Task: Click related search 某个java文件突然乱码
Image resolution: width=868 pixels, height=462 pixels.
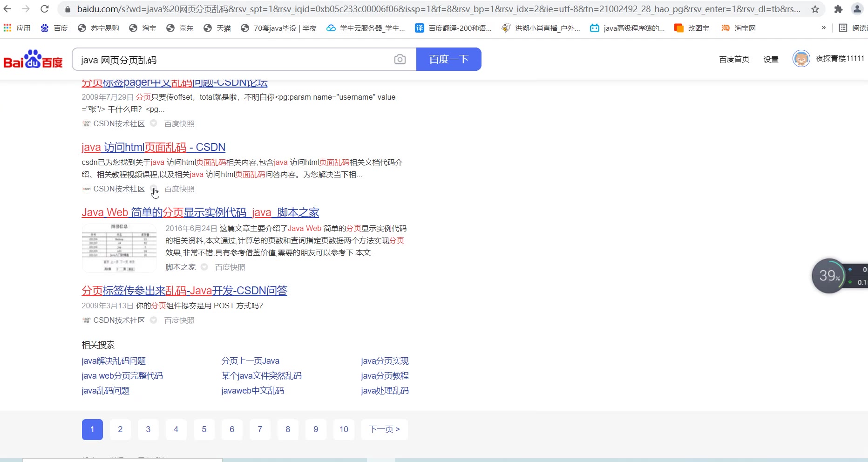Action: point(261,376)
